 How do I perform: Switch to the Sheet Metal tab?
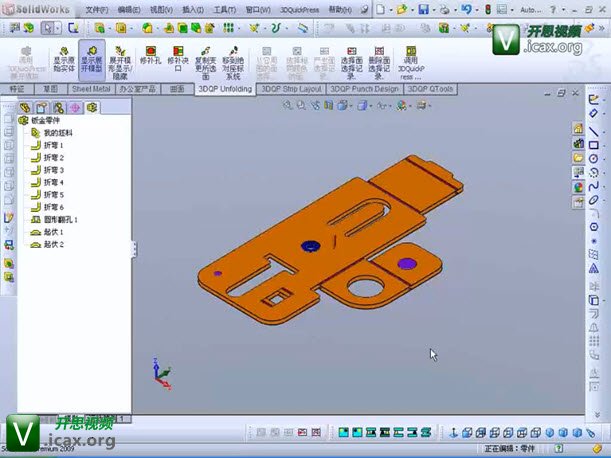[89, 89]
